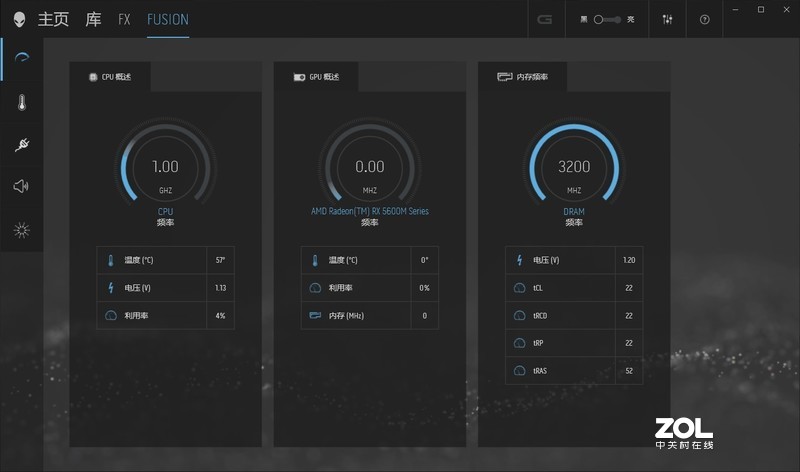Screen dimensions: 800x472
Task: Click the CPU utilization value 4%
Action: pos(220,315)
